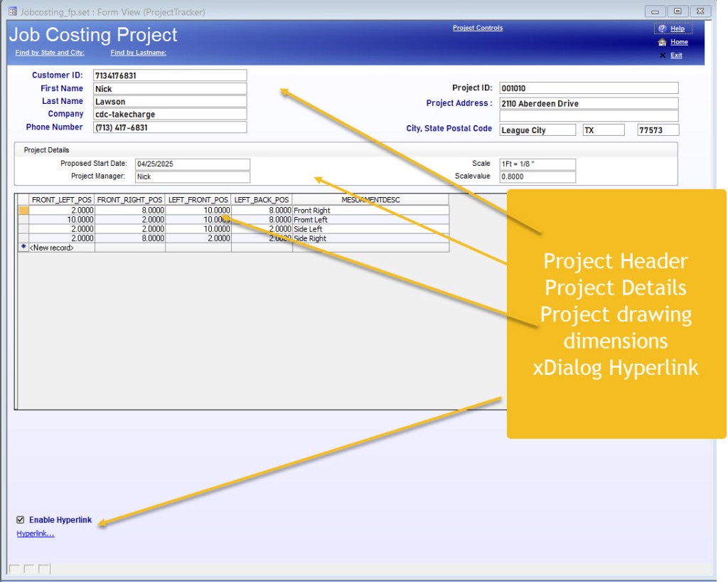Open Find by State and City
728x582 pixels.
[50, 53]
